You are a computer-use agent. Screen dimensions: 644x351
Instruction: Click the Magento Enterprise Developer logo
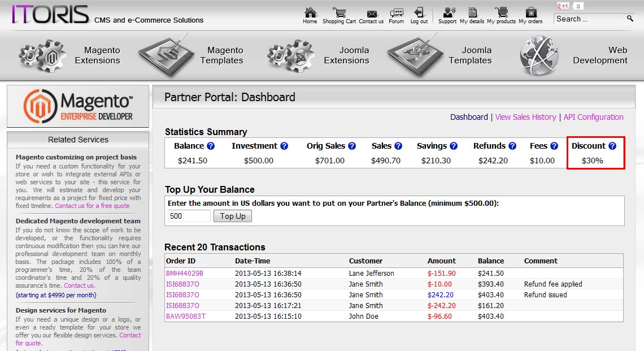pos(78,106)
